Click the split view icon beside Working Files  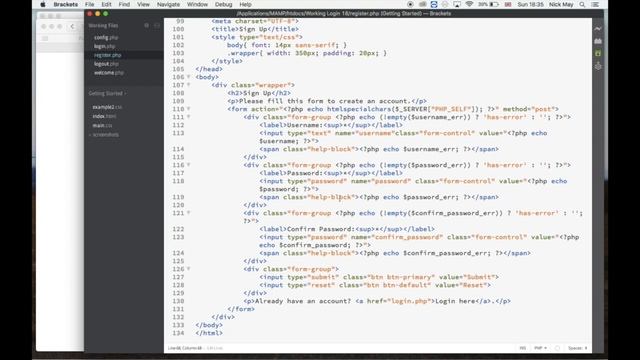coord(157,25)
